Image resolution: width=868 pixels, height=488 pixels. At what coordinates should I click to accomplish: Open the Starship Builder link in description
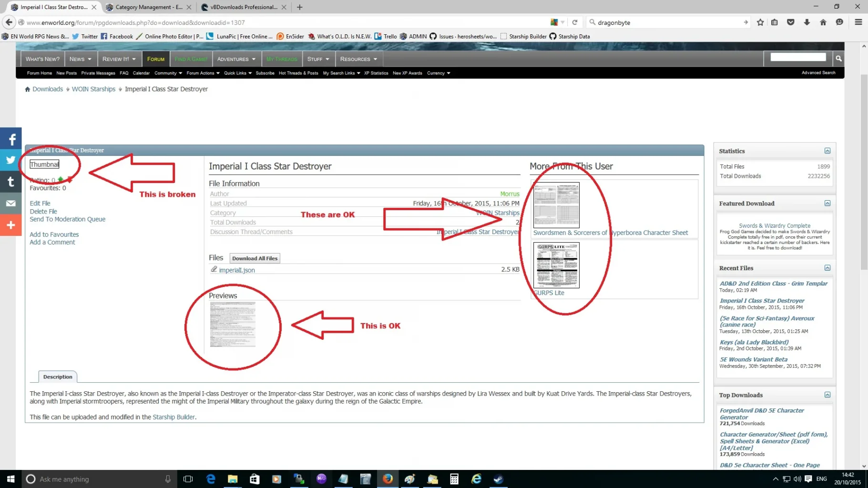(174, 417)
